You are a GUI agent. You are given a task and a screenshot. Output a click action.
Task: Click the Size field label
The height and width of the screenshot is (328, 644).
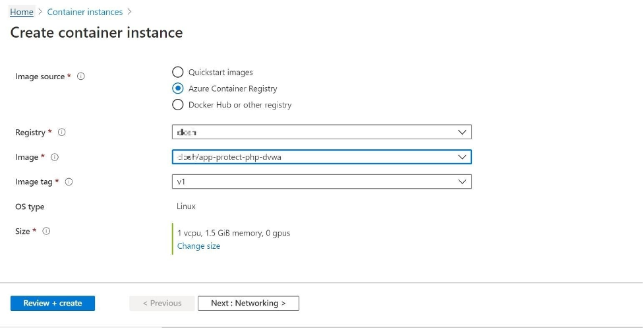point(22,231)
